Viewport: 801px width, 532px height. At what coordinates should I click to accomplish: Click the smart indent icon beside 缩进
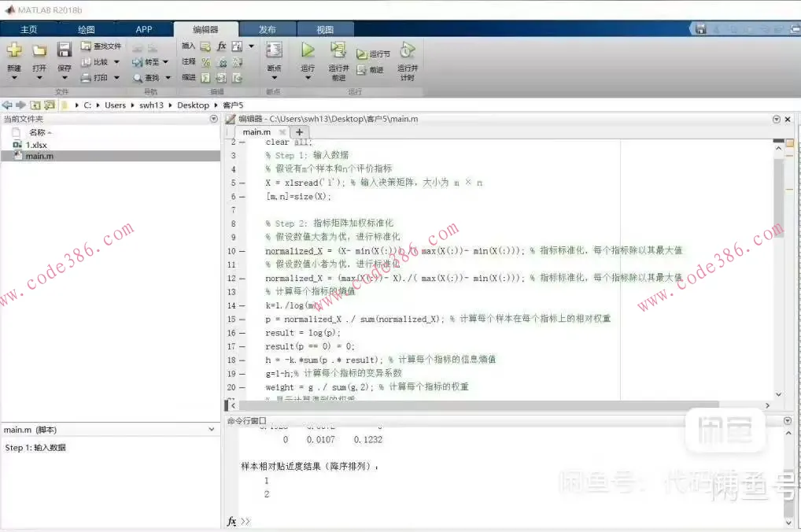coord(205,78)
